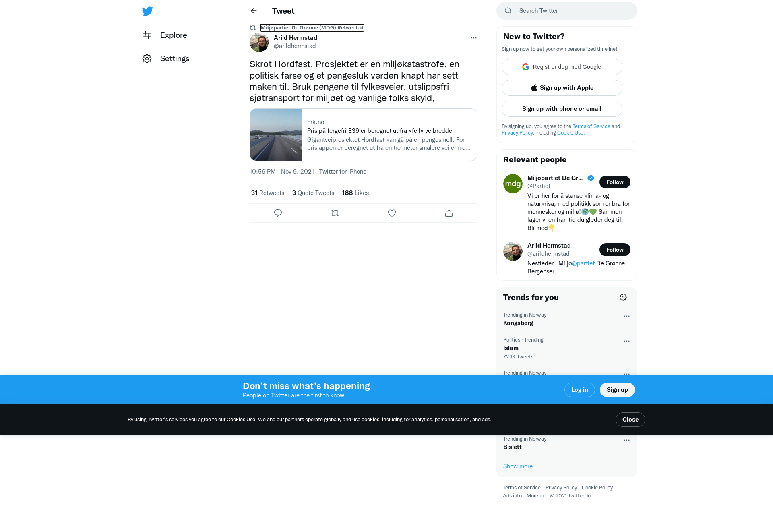
Task: Close the cookie notice banner
Action: pyautogui.click(x=630, y=420)
